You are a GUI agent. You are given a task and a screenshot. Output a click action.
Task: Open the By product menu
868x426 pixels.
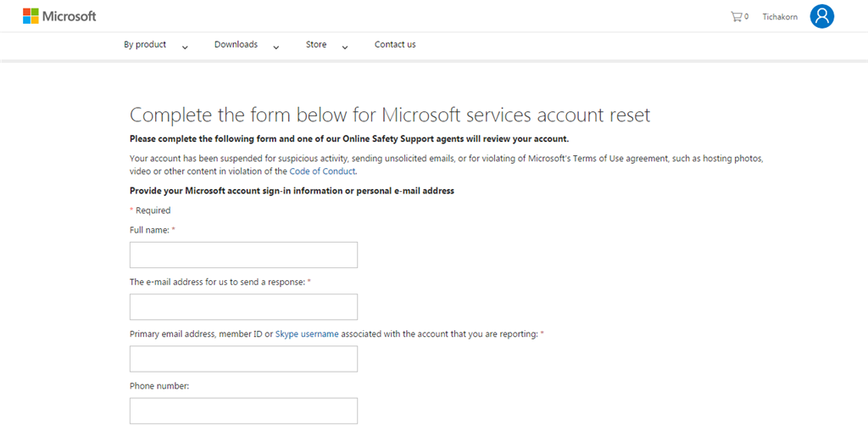145,44
